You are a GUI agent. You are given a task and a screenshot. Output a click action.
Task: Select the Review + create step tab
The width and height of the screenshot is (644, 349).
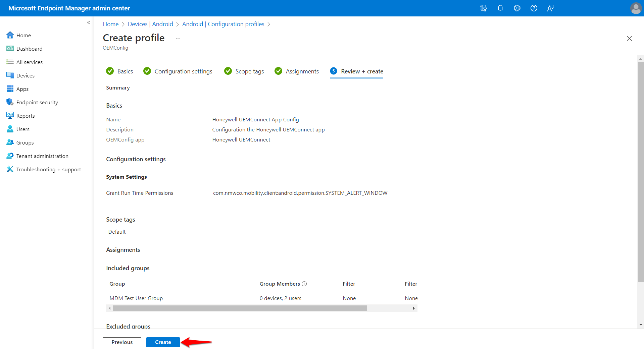(x=356, y=71)
